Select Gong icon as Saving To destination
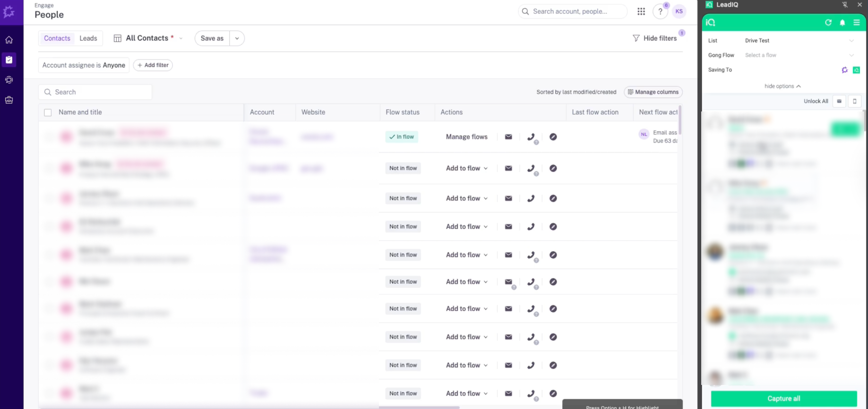The width and height of the screenshot is (868, 409). point(845,70)
